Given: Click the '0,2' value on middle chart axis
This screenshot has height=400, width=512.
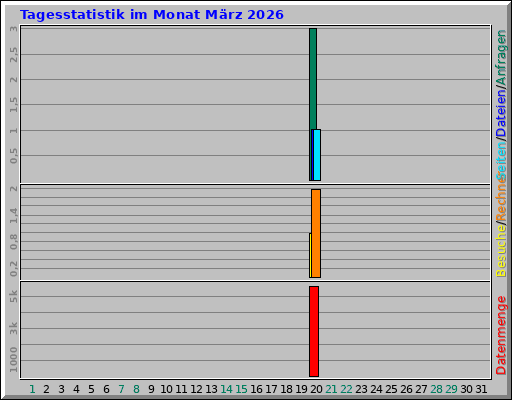Looking at the screenshot, I should coord(14,269).
